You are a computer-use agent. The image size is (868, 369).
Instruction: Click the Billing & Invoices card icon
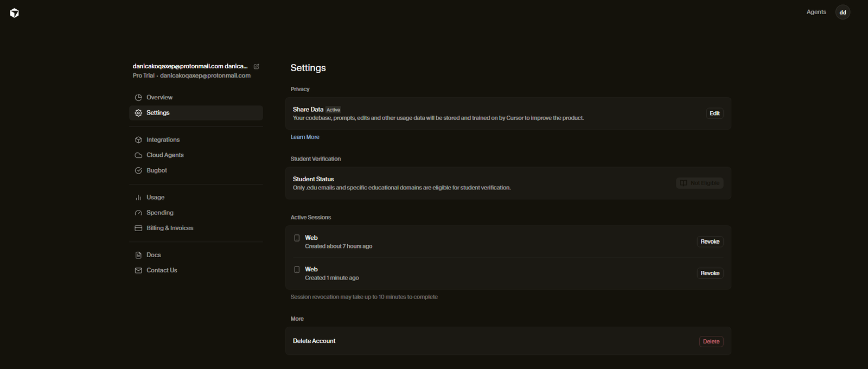pyautogui.click(x=138, y=228)
